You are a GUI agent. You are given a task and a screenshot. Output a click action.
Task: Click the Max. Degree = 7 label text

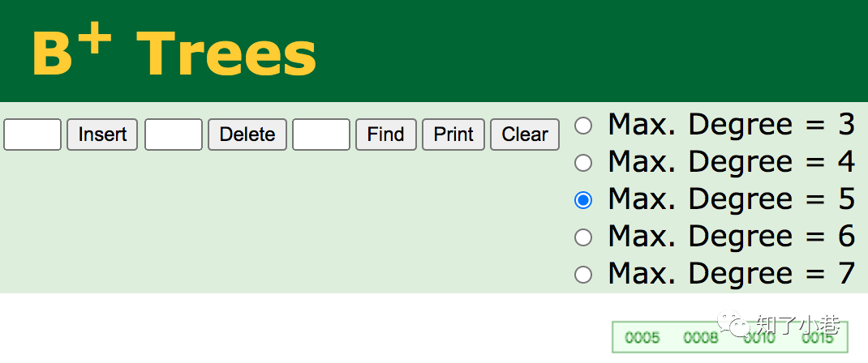pos(731,274)
